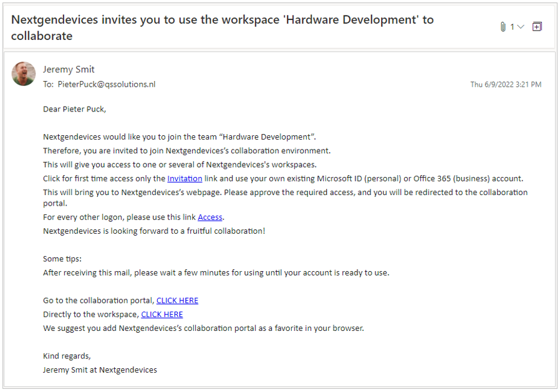
Task: Click the attachment count 1
Action: [x=512, y=27]
